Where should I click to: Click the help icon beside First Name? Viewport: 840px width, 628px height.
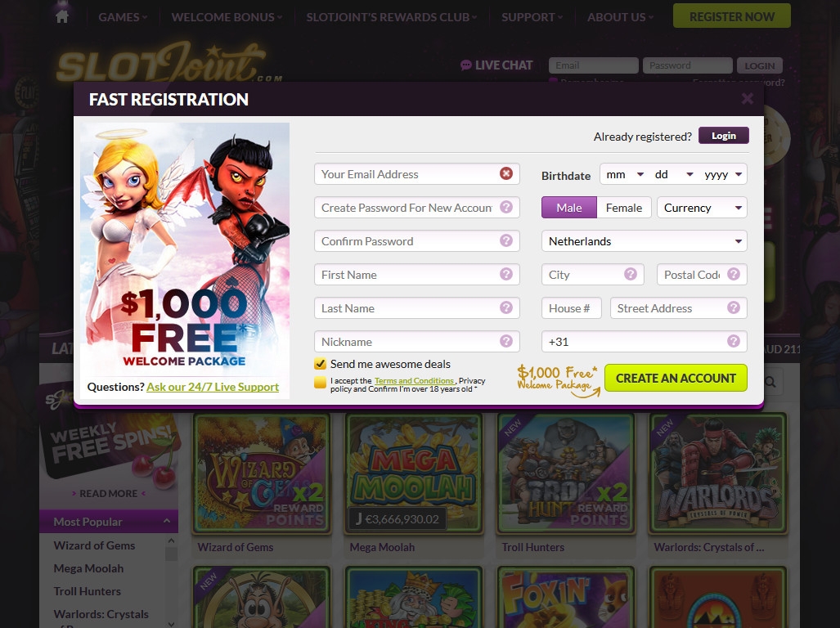(x=505, y=274)
